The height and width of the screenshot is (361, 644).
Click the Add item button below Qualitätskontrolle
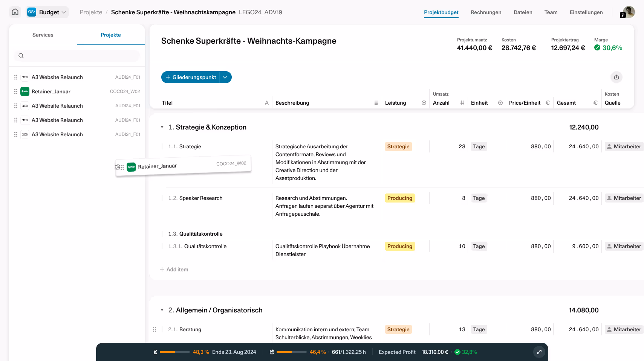click(x=174, y=269)
